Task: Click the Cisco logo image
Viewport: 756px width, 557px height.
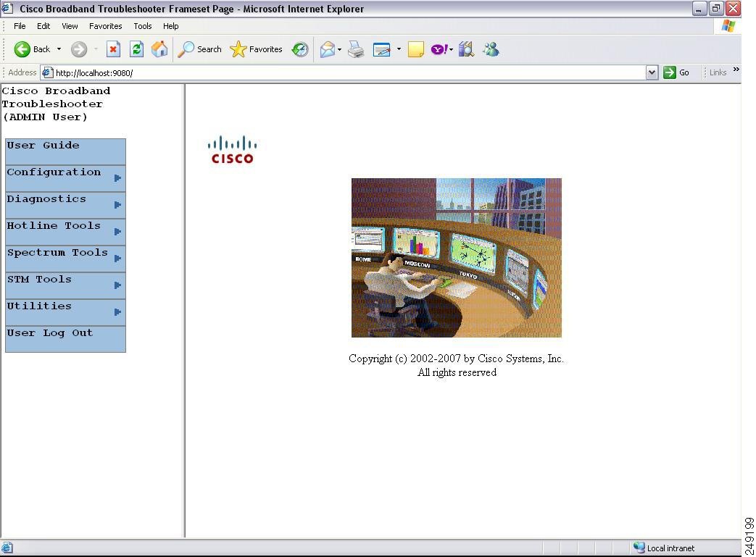Action: [233, 150]
